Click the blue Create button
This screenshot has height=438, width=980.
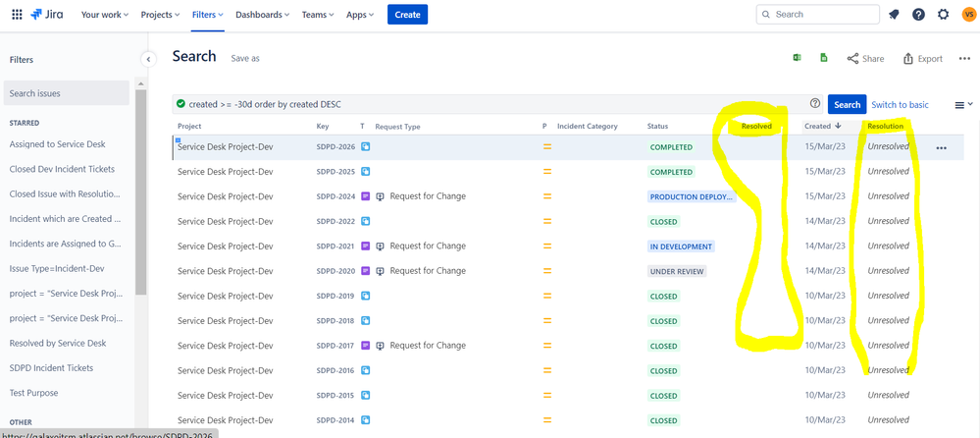(x=407, y=15)
